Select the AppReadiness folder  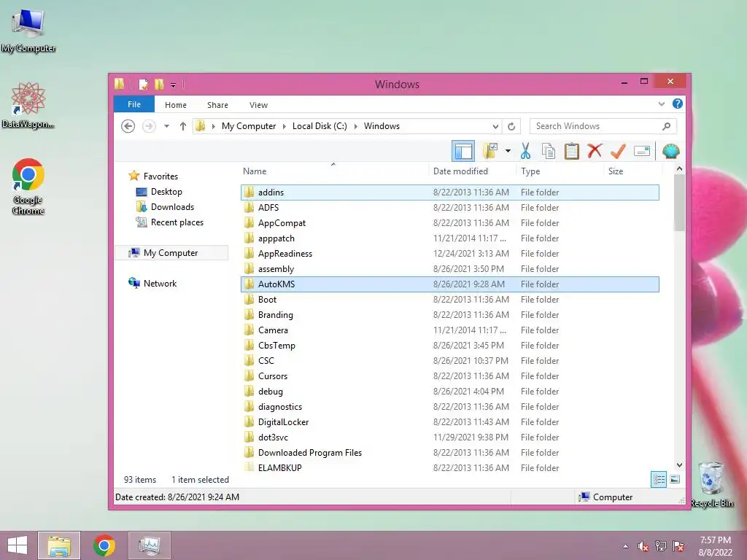[x=450, y=253]
